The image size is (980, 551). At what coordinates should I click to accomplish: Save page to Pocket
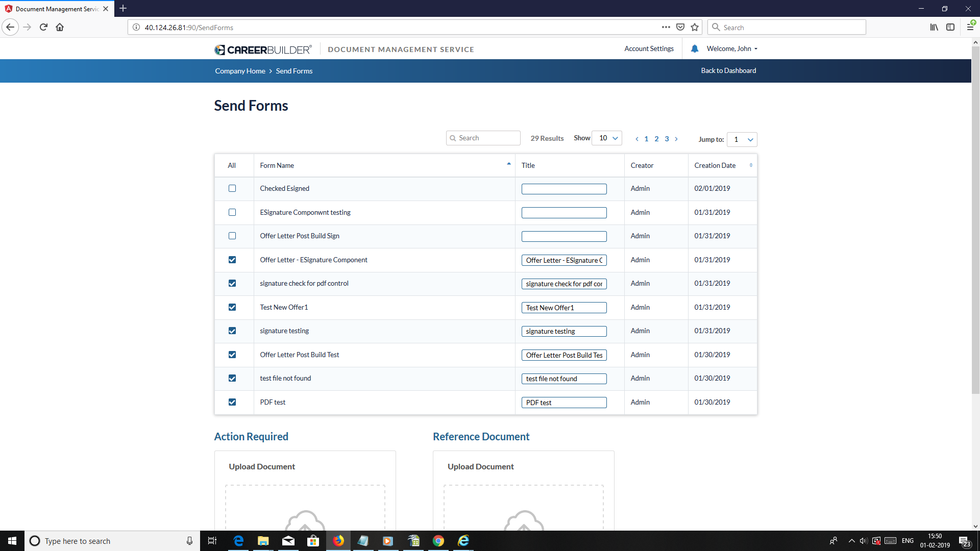click(x=680, y=27)
